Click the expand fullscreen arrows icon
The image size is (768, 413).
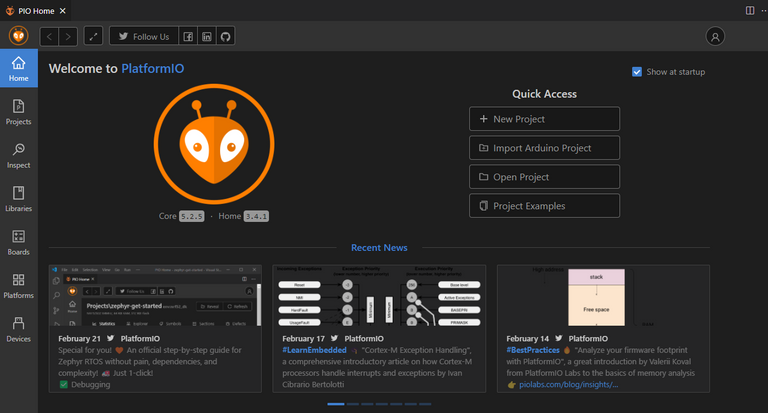pos(93,36)
